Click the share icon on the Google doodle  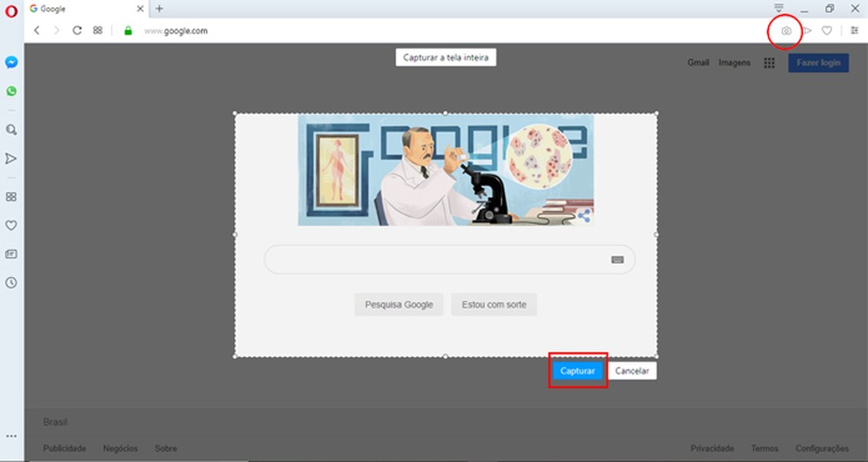tap(583, 216)
